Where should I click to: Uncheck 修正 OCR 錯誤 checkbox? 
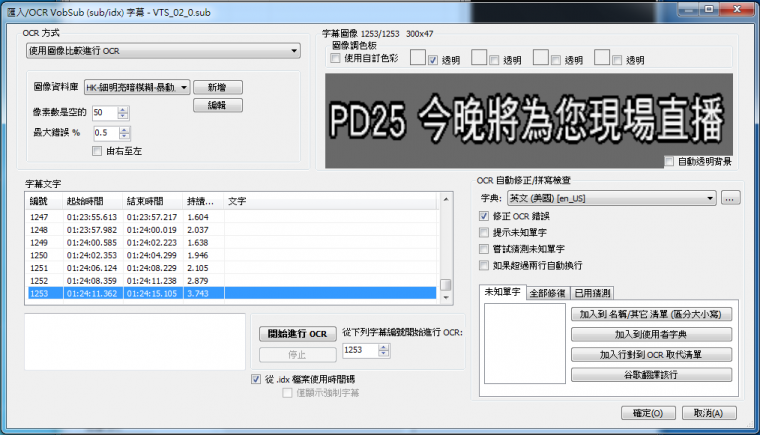pos(484,216)
